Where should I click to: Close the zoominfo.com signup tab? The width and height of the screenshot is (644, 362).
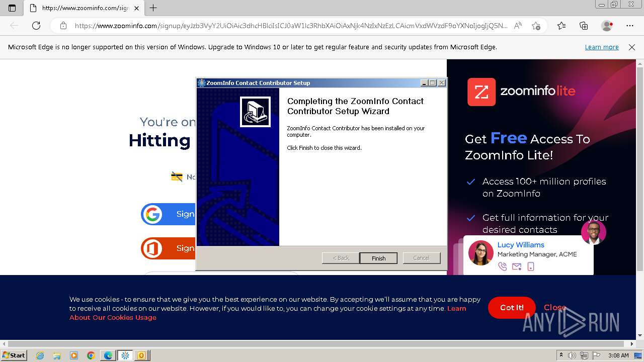[x=136, y=8]
